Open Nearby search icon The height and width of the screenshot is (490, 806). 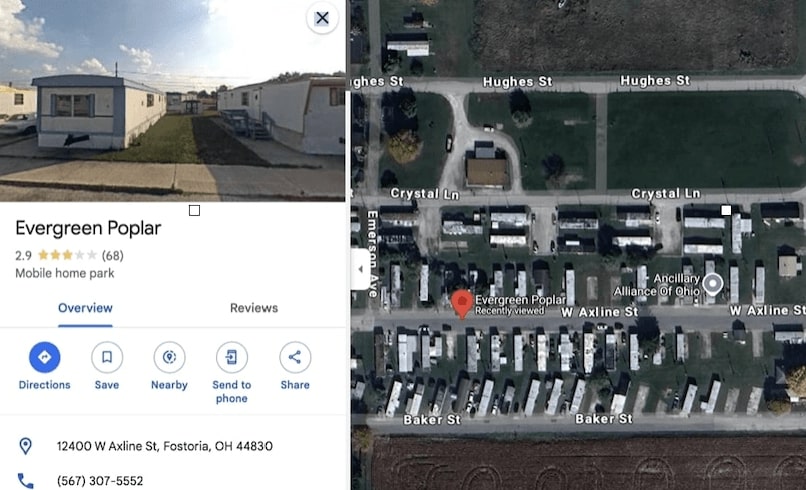tap(169, 357)
